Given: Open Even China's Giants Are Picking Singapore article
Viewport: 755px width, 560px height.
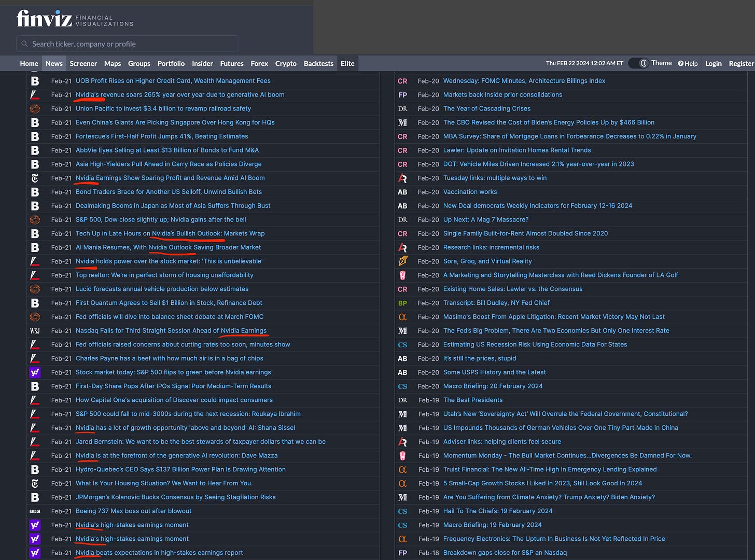Looking at the screenshot, I should pos(175,122).
